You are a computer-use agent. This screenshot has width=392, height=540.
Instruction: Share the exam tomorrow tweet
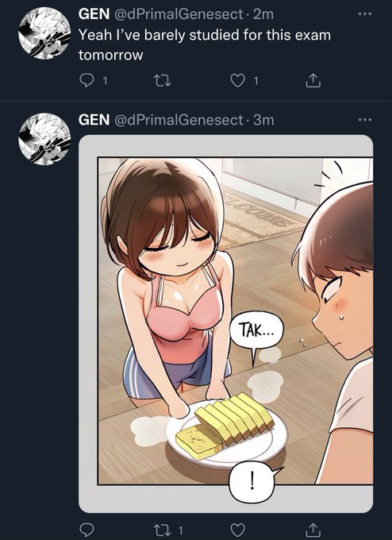click(313, 80)
